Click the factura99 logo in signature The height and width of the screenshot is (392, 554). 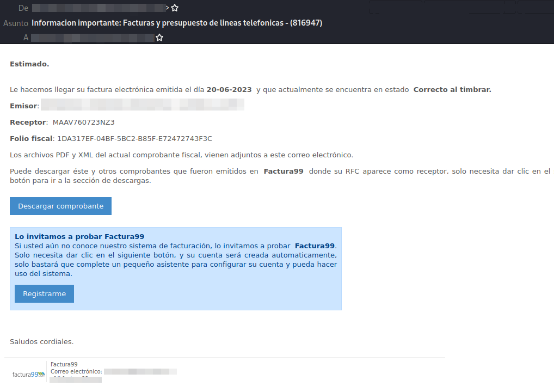pos(29,374)
